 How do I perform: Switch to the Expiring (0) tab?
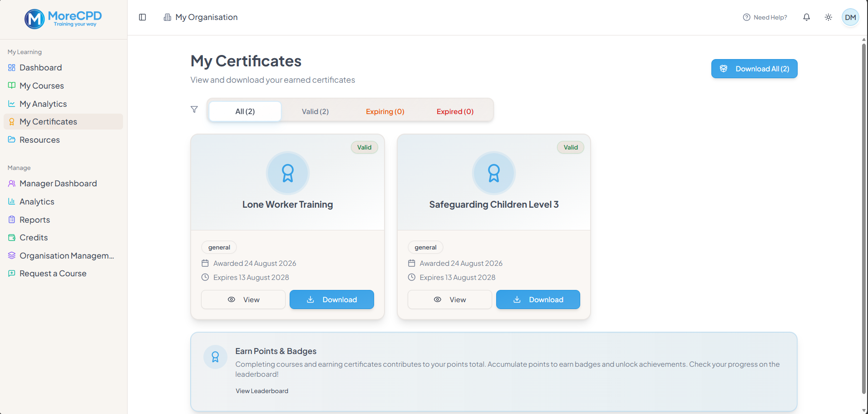(x=385, y=111)
